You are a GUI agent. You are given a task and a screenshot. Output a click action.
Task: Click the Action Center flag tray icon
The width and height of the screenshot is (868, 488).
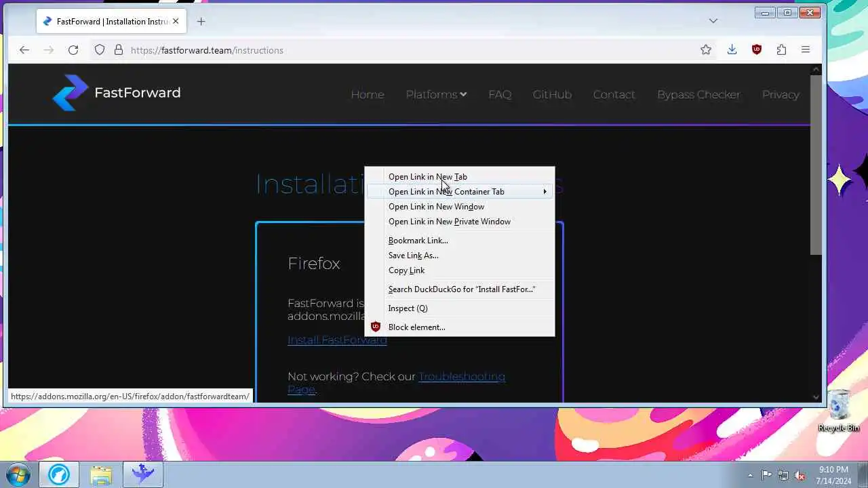point(766,475)
